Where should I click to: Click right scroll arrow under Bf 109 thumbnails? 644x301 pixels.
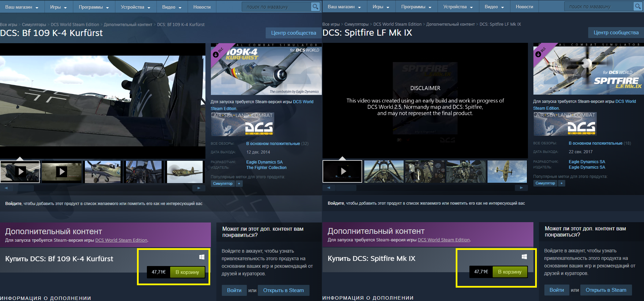click(x=199, y=188)
